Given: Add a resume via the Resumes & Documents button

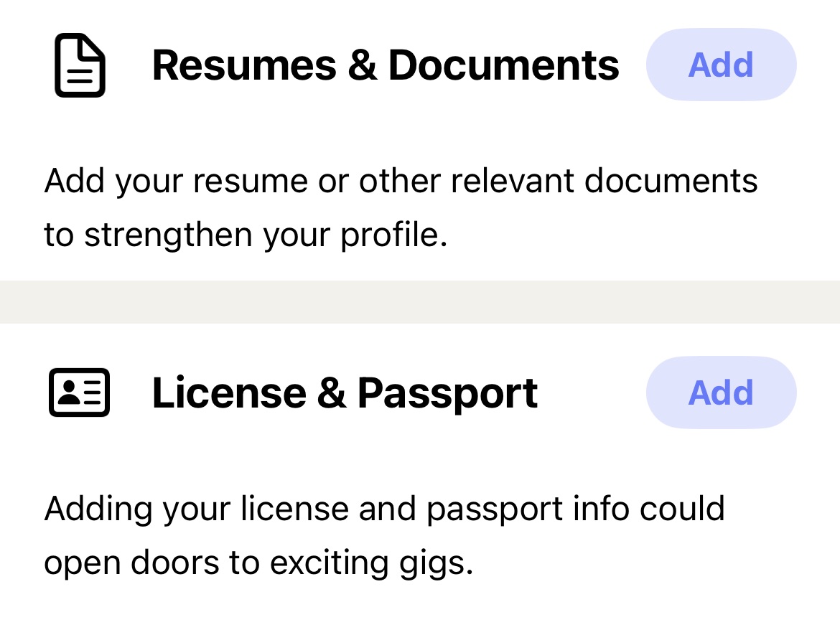Looking at the screenshot, I should (x=721, y=65).
